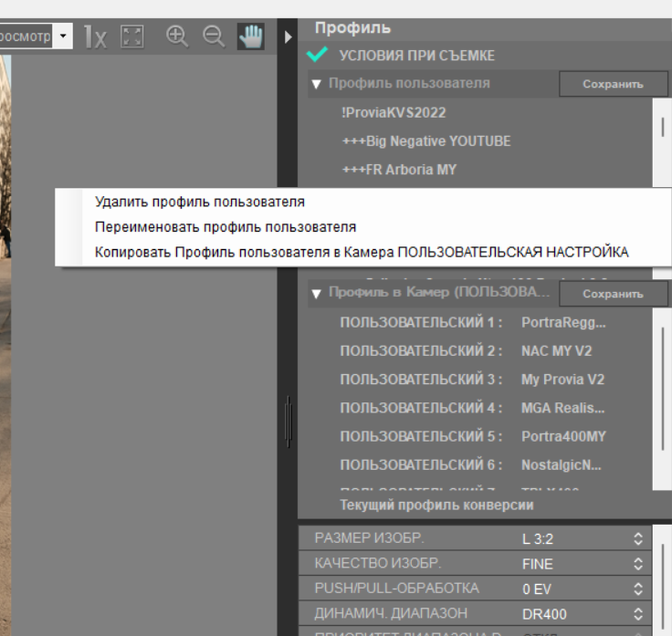
Task: Select Копировать Профиль пользователя в Камера entry
Action: point(362,252)
